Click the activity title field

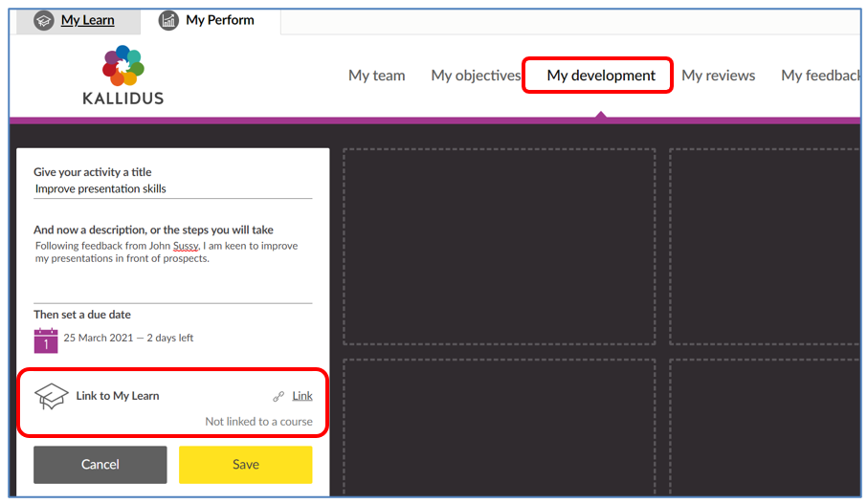(172, 189)
